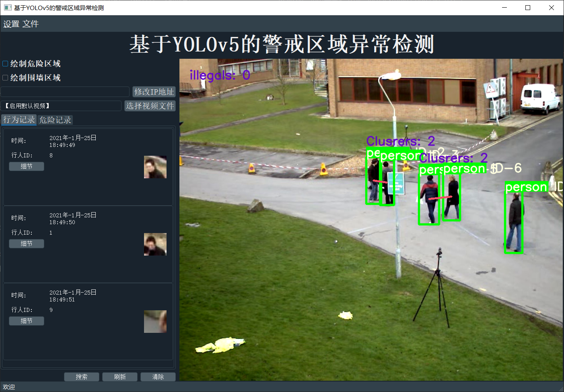564x392 pixels.
Task: Click the 搜索 button
Action: 82,377
